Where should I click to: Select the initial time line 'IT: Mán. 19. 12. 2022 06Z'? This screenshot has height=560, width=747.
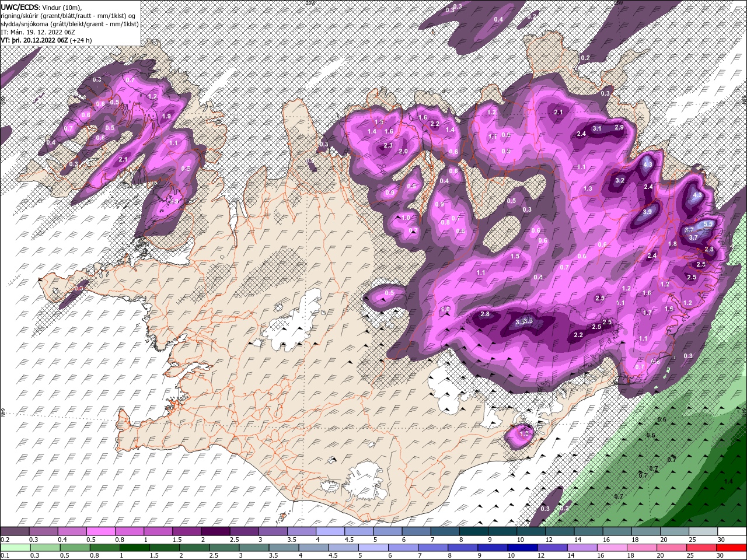pyautogui.click(x=37, y=32)
